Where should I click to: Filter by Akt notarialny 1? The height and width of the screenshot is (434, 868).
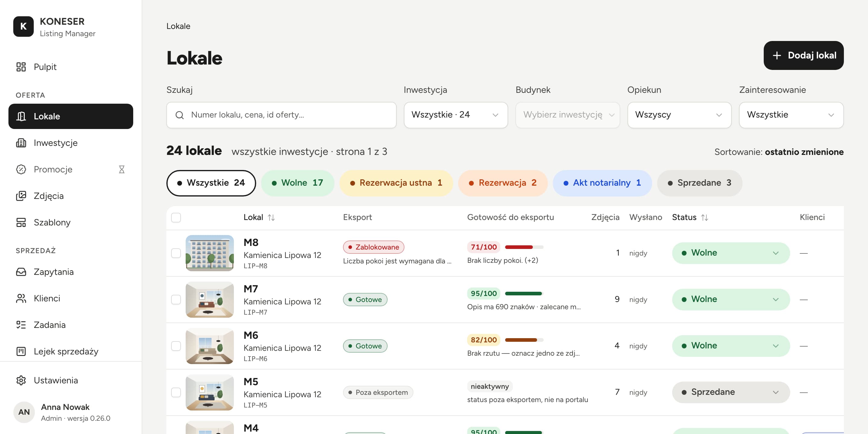tap(602, 183)
